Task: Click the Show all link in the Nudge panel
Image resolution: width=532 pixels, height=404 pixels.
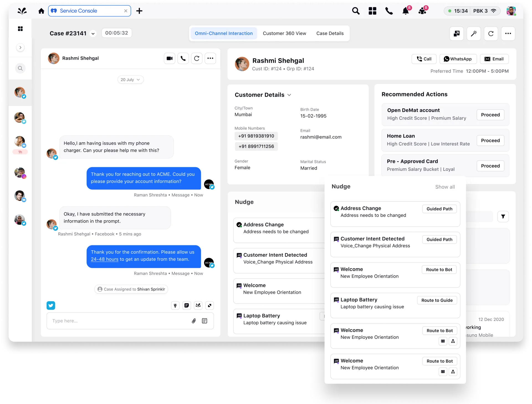Action: pos(445,187)
